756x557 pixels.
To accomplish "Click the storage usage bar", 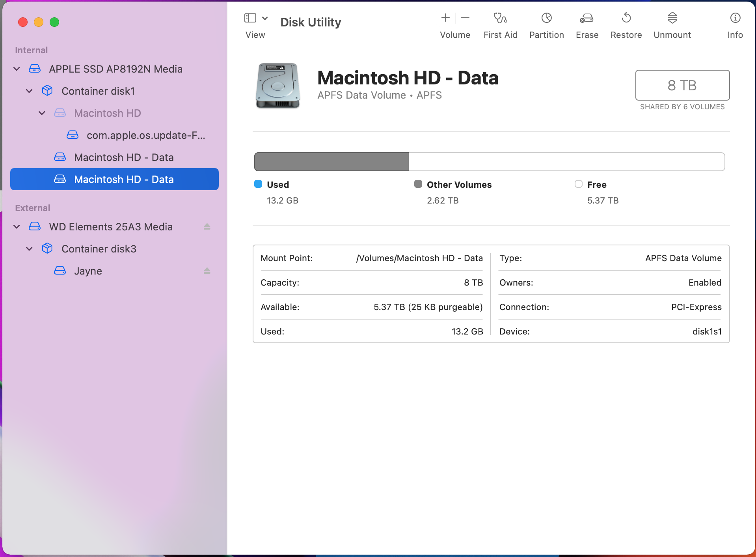I will click(x=490, y=162).
